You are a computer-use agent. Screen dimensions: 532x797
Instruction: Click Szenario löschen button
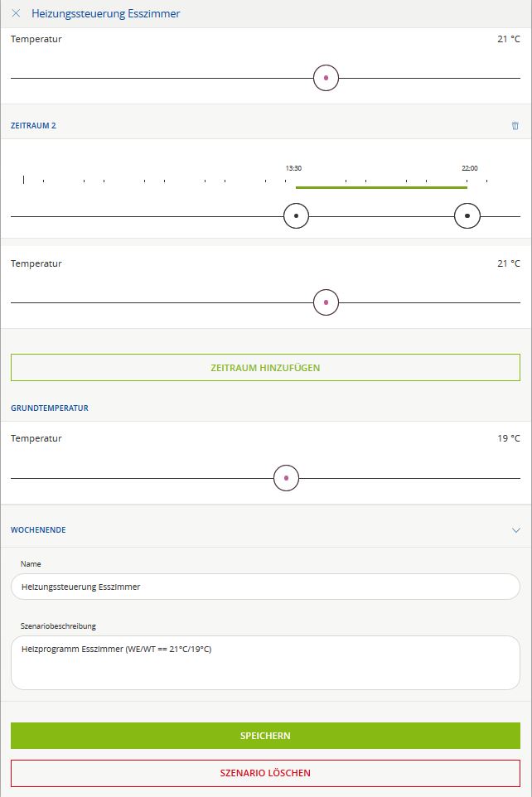265,773
